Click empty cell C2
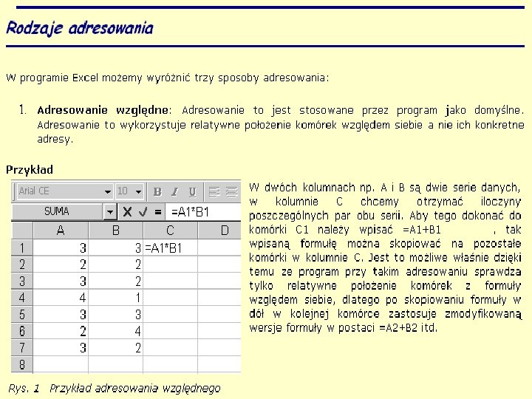This screenshot has width=532, height=399. pyautogui.click(x=171, y=265)
